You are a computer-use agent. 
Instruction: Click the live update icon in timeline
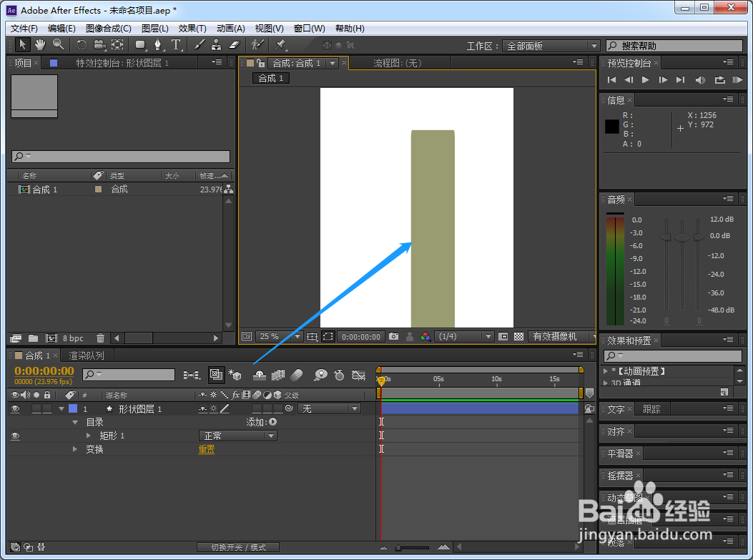point(217,375)
